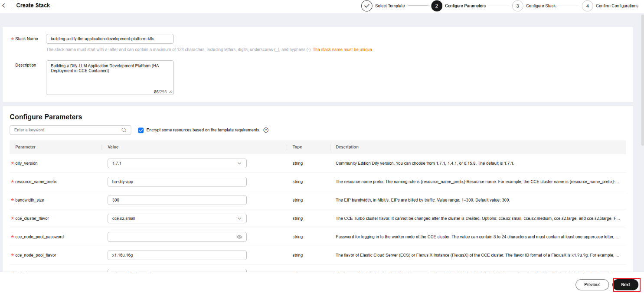Select the Configure Parameters step label
644x293 pixels.
465,6
